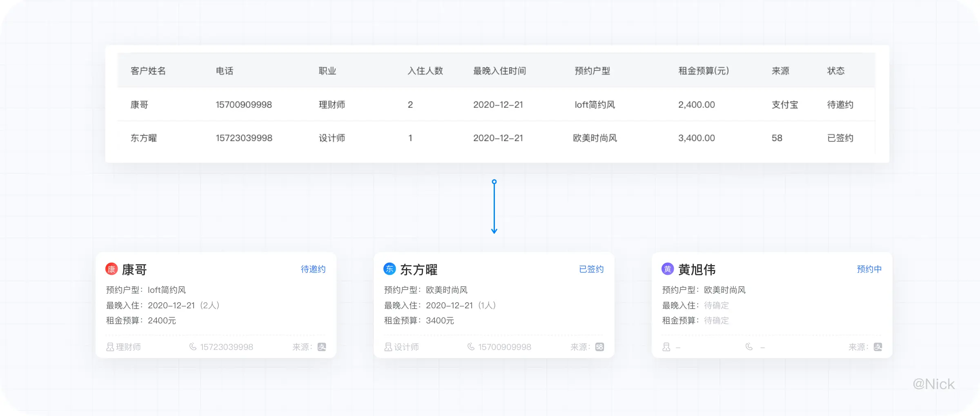Viewport: 980px width, 416px height.
Task: Click the occupation icon on 黄旭伟 card
Action: coord(666,347)
